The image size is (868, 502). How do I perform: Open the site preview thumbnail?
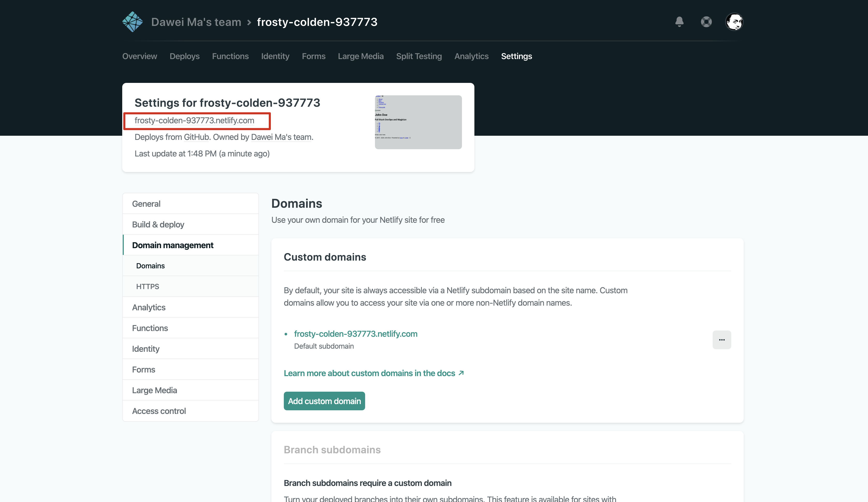tap(418, 122)
